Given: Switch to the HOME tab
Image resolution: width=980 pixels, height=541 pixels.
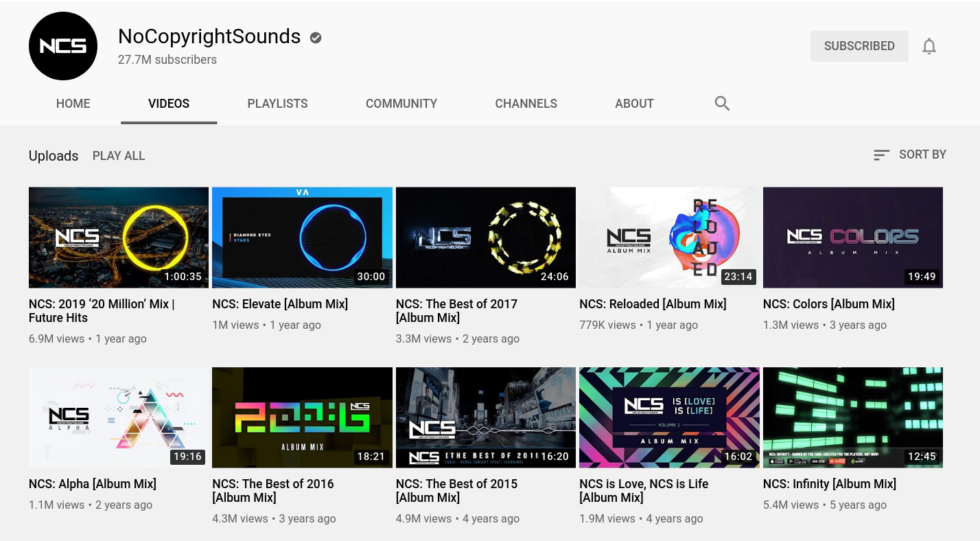Looking at the screenshot, I should pyautogui.click(x=73, y=104).
